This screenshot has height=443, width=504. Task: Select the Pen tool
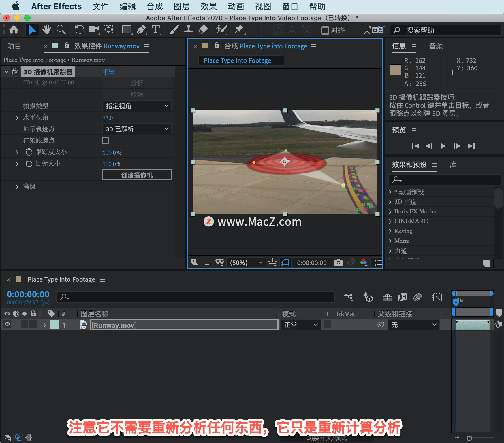point(141,30)
